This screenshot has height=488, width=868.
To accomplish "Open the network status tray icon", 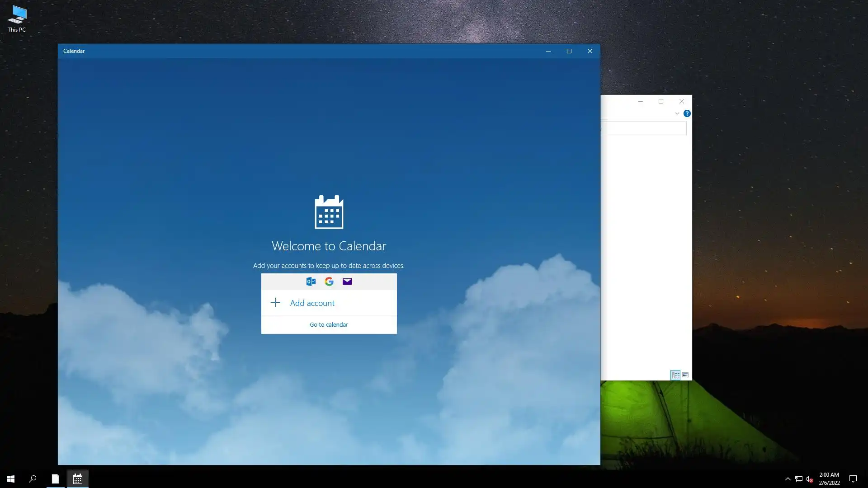I will (x=799, y=479).
